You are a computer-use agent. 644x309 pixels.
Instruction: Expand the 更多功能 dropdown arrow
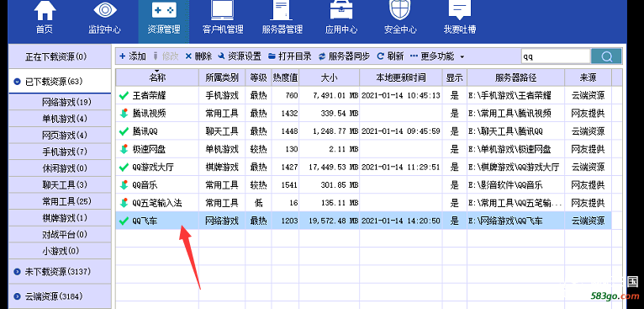(462, 56)
